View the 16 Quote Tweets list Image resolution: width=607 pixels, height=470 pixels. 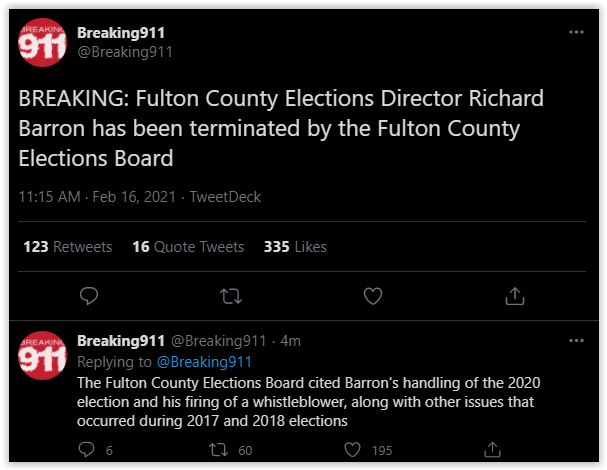tap(188, 247)
